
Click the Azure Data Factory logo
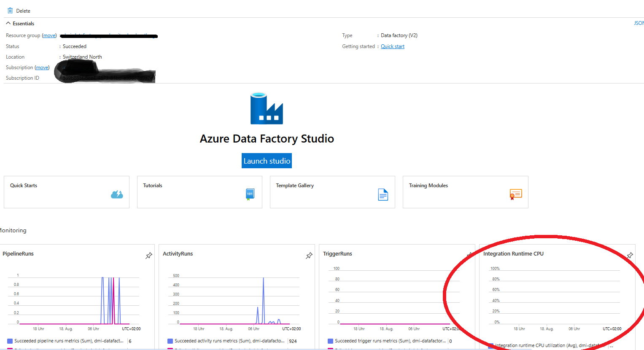(x=267, y=108)
